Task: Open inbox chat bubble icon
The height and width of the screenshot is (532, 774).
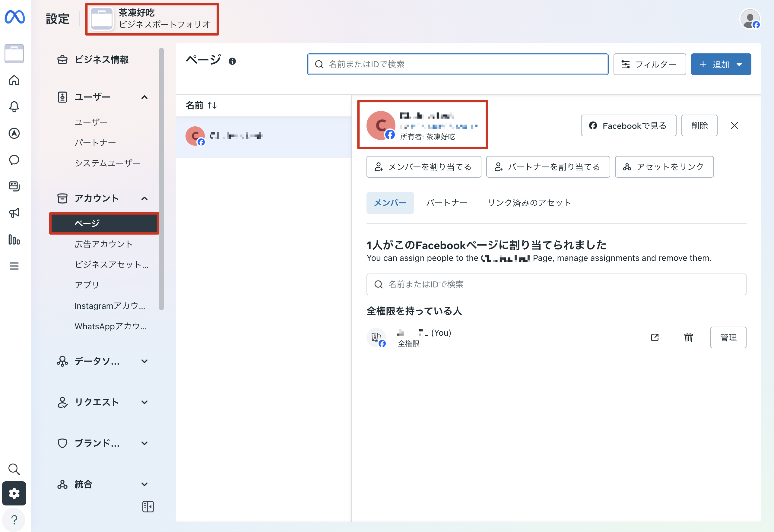Action: 14,160
